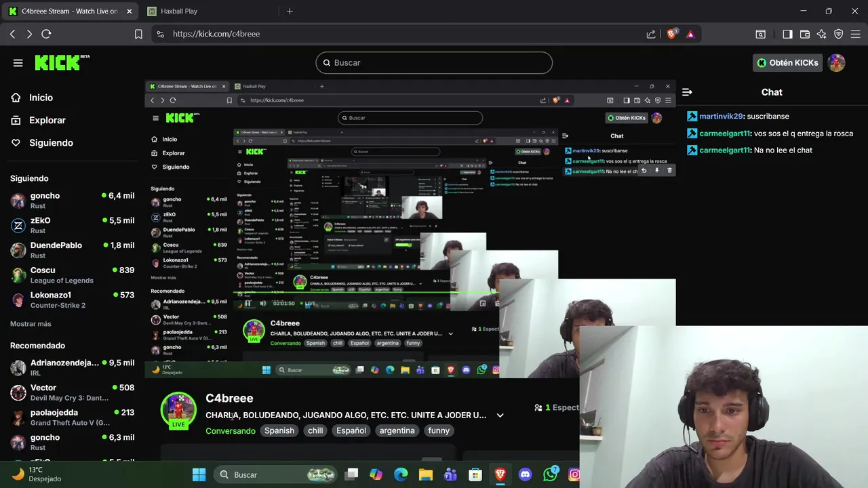The height and width of the screenshot is (488, 868).
Task: Open Adrianozendeja IRL recommended channel
Action: [73, 368]
